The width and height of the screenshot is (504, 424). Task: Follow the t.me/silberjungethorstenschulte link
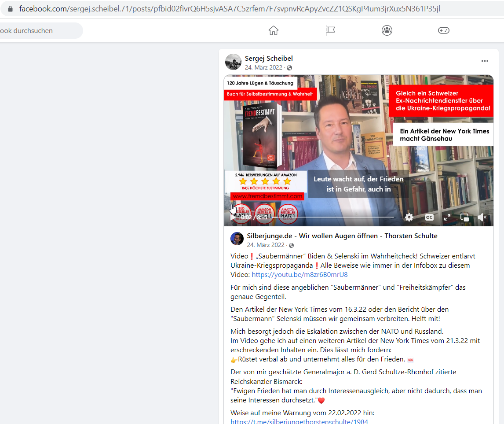(299, 421)
